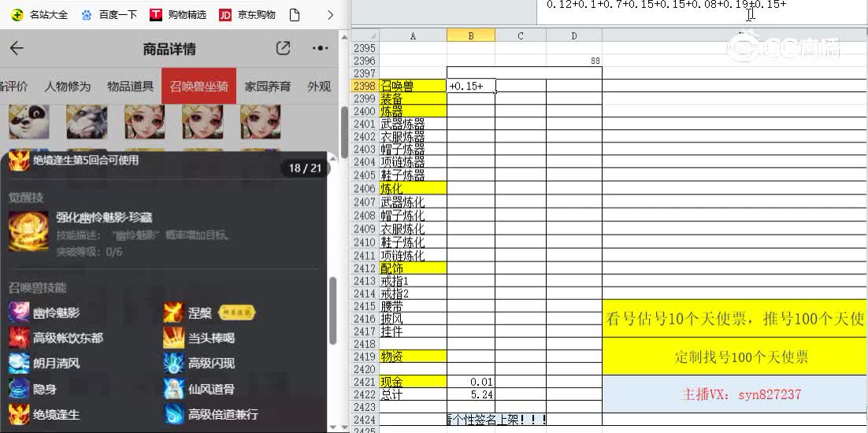Switch to 物品道具 tab
The width and height of the screenshot is (868, 433).
[131, 87]
